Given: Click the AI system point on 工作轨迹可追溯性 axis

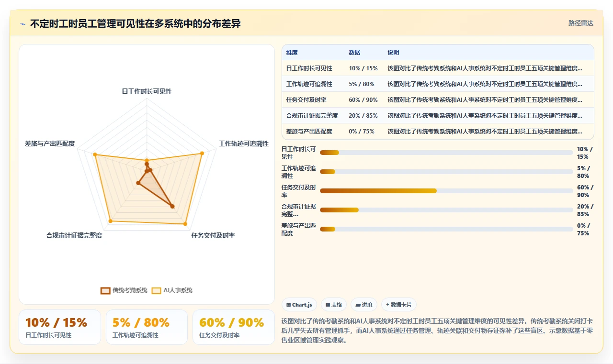Looking at the screenshot, I should (202, 154).
